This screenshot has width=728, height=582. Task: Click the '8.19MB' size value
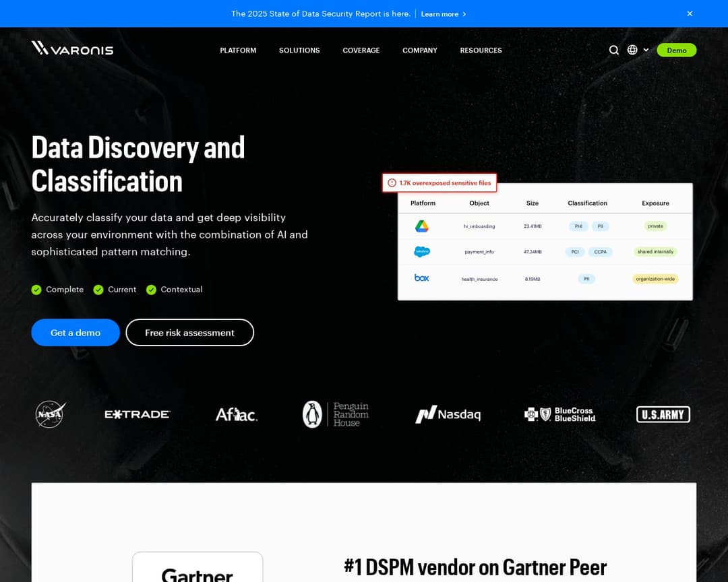click(533, 279)
